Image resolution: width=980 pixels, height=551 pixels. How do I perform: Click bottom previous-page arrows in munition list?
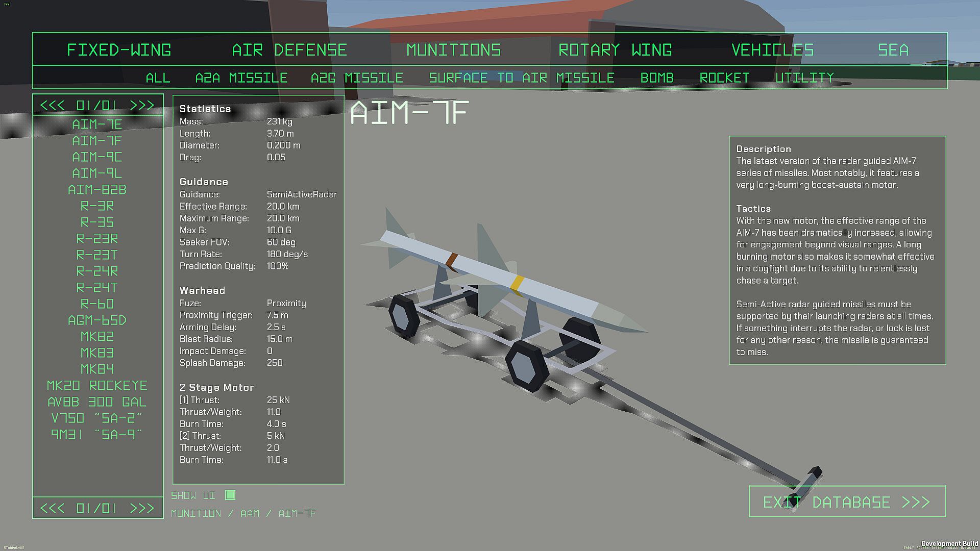point(53,508)
